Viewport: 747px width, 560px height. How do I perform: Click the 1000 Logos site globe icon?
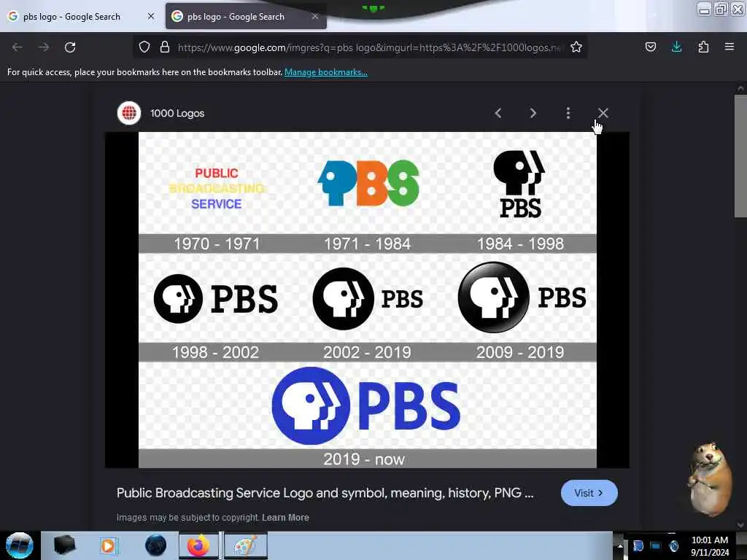(x=129, y=113)
